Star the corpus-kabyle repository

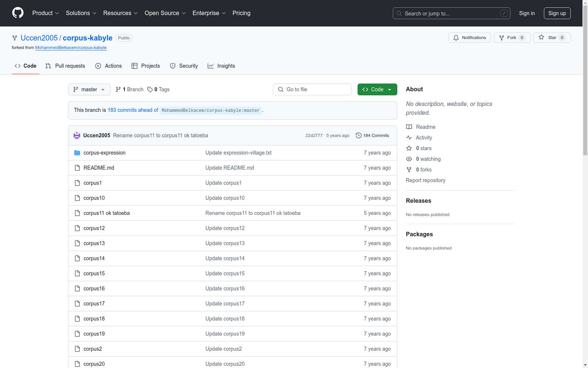pos(552,38)
